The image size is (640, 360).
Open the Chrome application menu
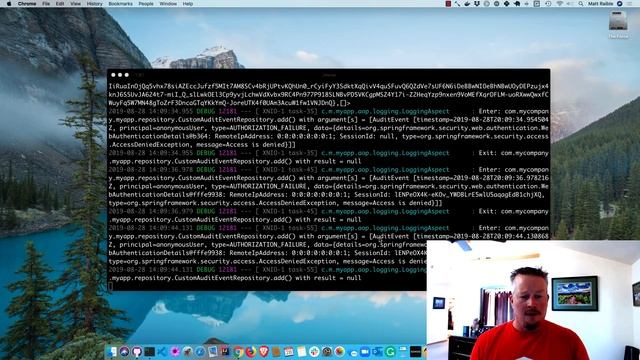pyautogui.click(x=27, y=4)
